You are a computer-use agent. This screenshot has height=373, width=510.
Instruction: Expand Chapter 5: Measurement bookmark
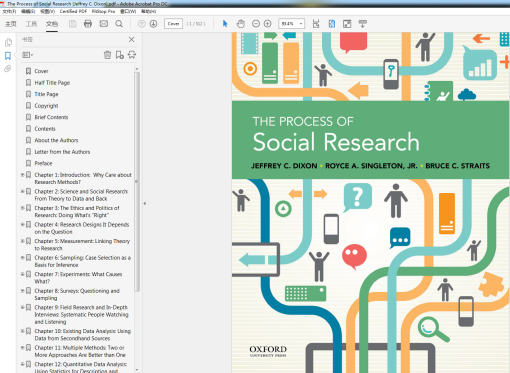click(22, 241)
